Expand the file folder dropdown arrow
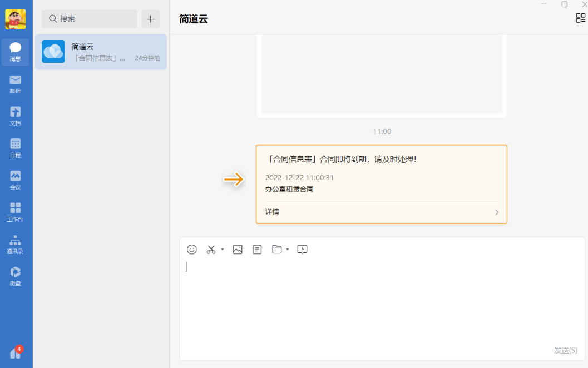 (288, 249)
